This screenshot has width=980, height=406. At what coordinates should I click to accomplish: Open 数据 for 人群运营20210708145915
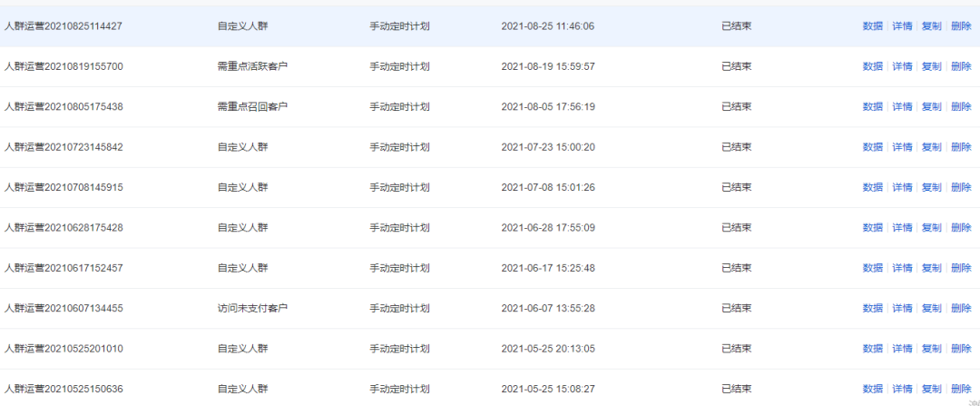point(873,187)
